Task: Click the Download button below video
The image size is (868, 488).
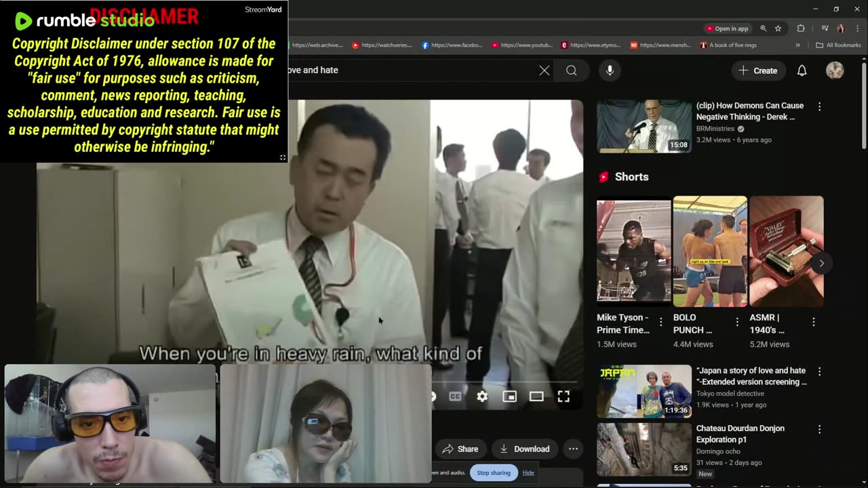Action: click(525, 449)
